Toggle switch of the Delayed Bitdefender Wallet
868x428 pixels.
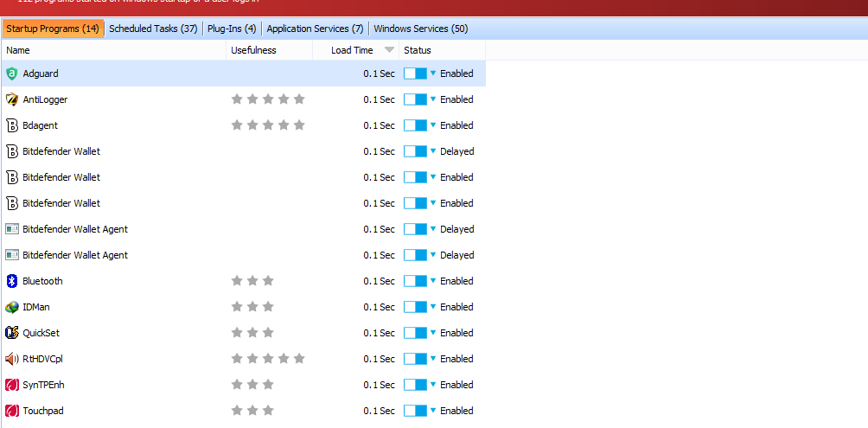click(415, 151)
